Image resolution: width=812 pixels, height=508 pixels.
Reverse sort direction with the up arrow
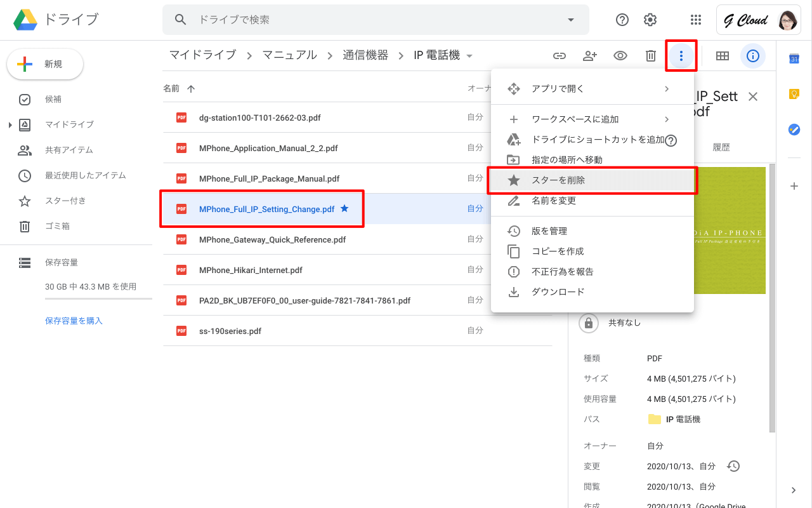[191, 89]
